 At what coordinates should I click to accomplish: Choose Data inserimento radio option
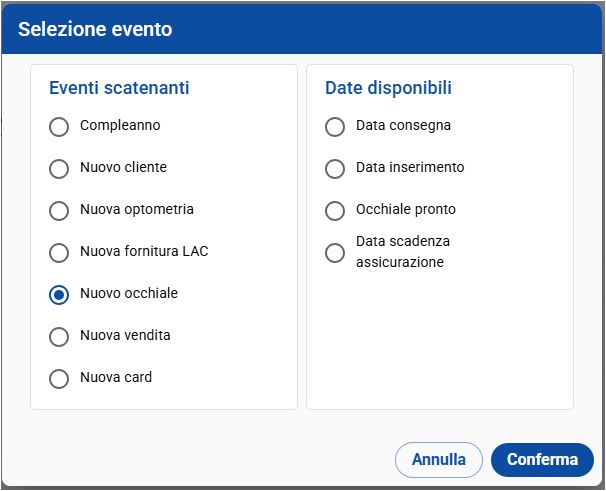point(335,169)
